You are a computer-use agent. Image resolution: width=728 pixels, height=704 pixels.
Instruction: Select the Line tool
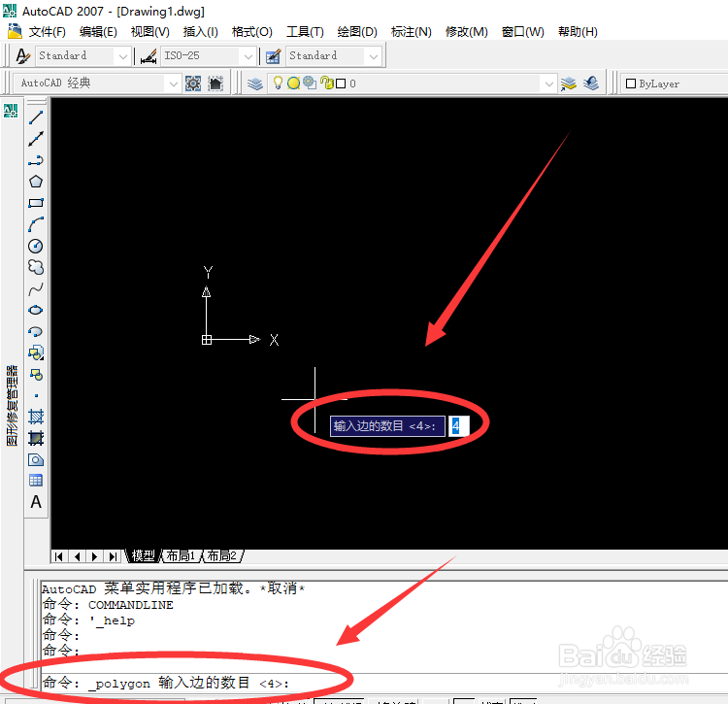pos(36,117)
